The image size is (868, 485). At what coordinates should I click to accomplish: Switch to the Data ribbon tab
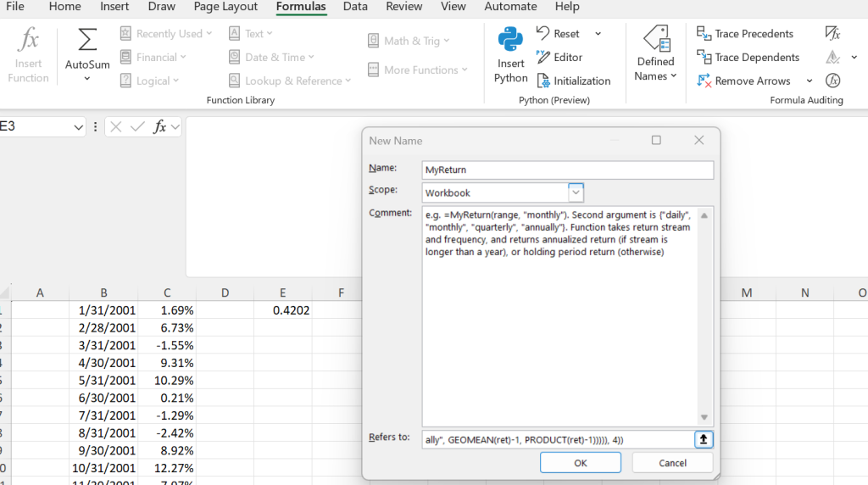[x=355, y=7]
